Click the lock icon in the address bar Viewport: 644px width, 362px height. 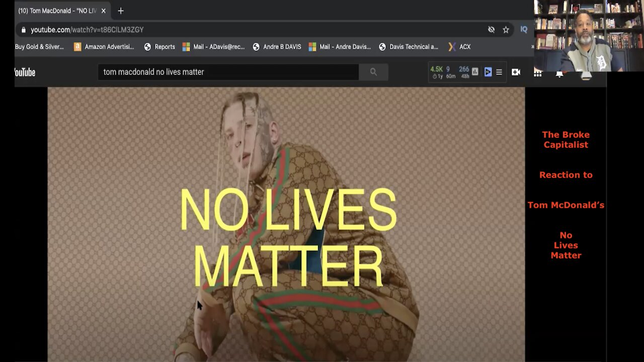click(x=23, y=30)
